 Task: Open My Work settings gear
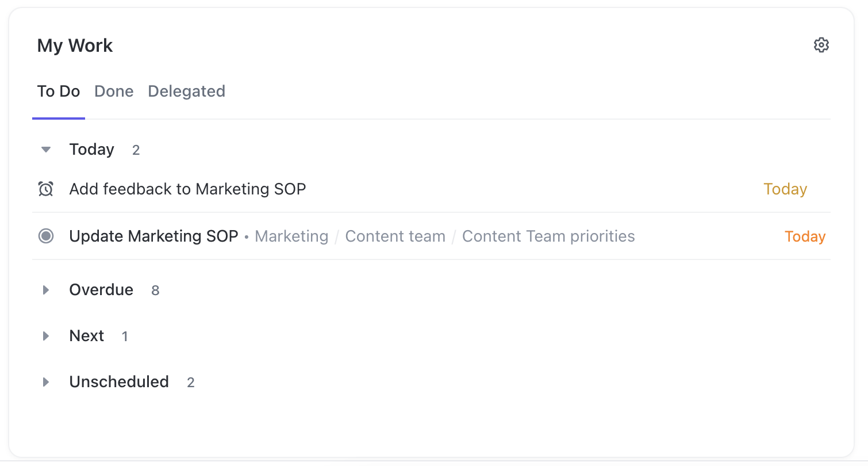821,45
